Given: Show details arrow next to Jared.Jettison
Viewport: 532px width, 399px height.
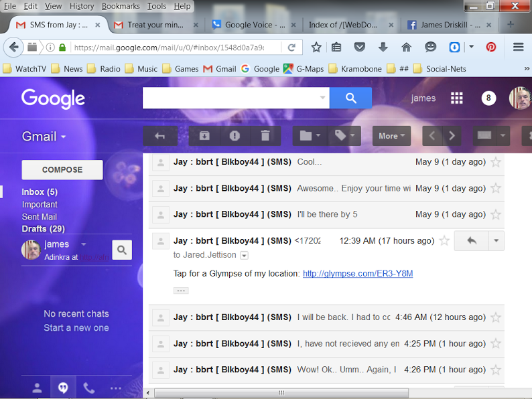Looking at the screenshot, I should (244, 255).
